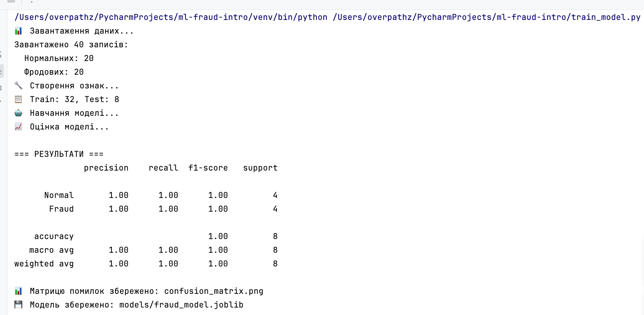Click the confusion_matrix.png filename in output

tap(214, 291)
